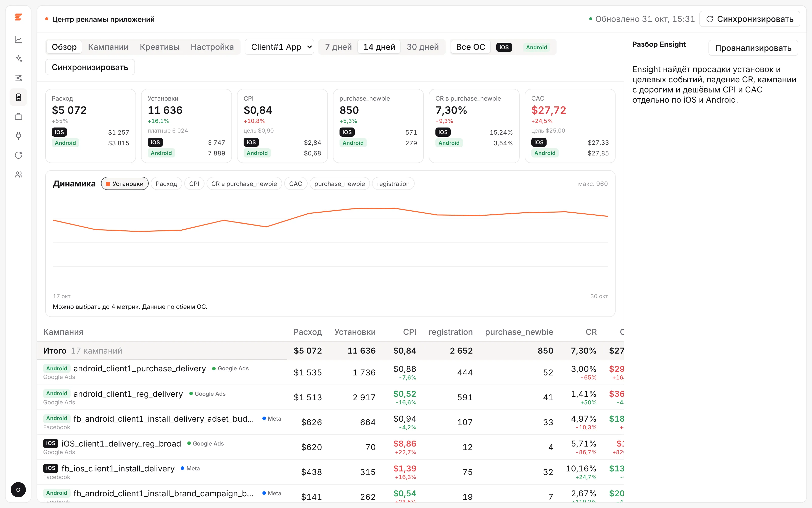Open the iOS_client1_delivery_reg_broad campaign
Image resolution: width=812 pixels, height=508 pixels.
[121, 443]
